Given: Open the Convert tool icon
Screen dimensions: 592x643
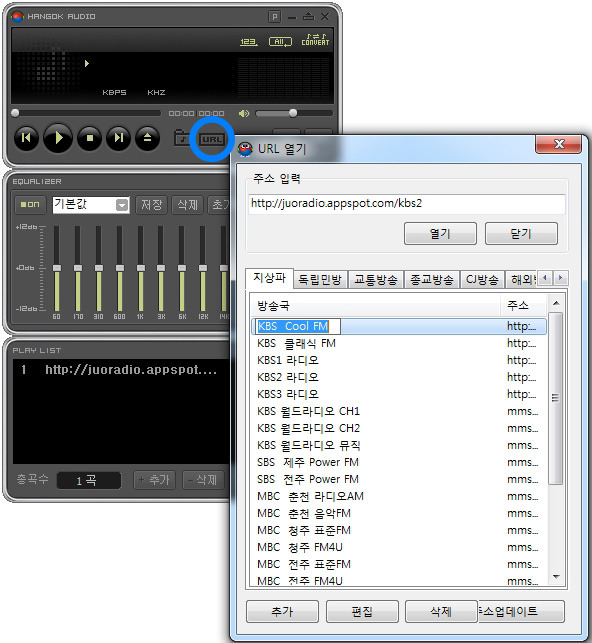Looking at the screenshot, I should click(315, 39).
